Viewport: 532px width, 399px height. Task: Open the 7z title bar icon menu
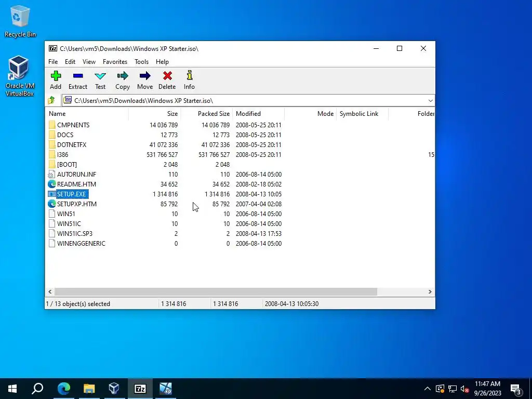click(x=53, y=48)
